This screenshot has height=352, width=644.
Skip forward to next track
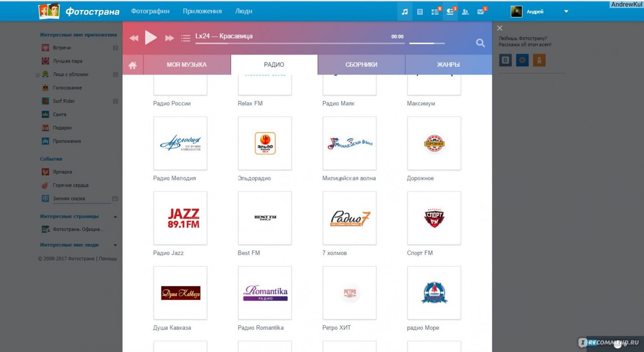point(169,38)
